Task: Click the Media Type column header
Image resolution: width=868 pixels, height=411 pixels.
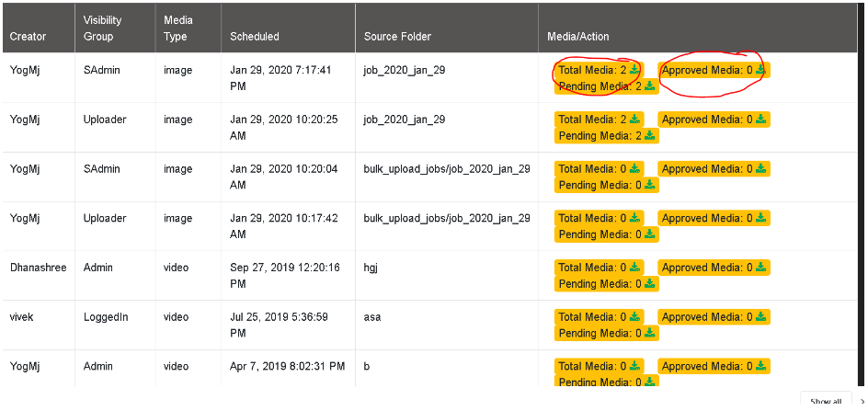Action: tap(178, 29)
